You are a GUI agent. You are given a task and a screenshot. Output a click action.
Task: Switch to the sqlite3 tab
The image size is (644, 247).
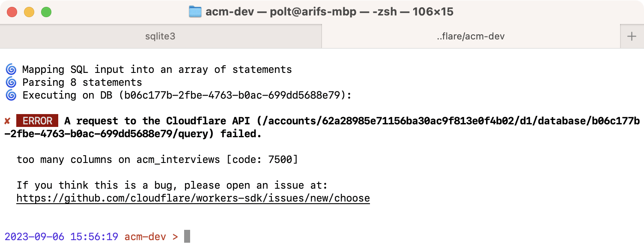click(160, 36)
